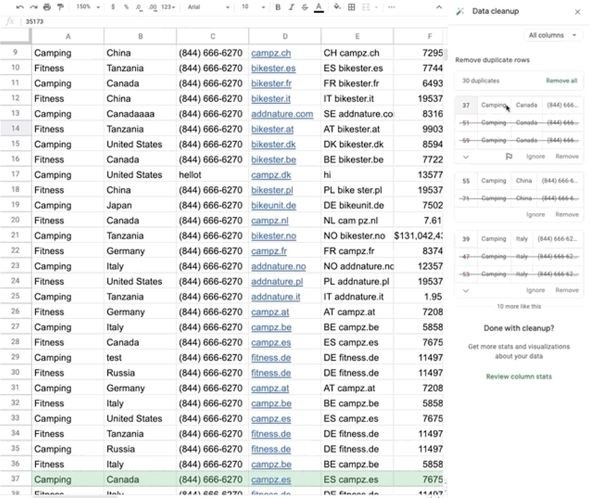Click the print icon
This screenshot has height=498, width=590.
pos(47,7)
